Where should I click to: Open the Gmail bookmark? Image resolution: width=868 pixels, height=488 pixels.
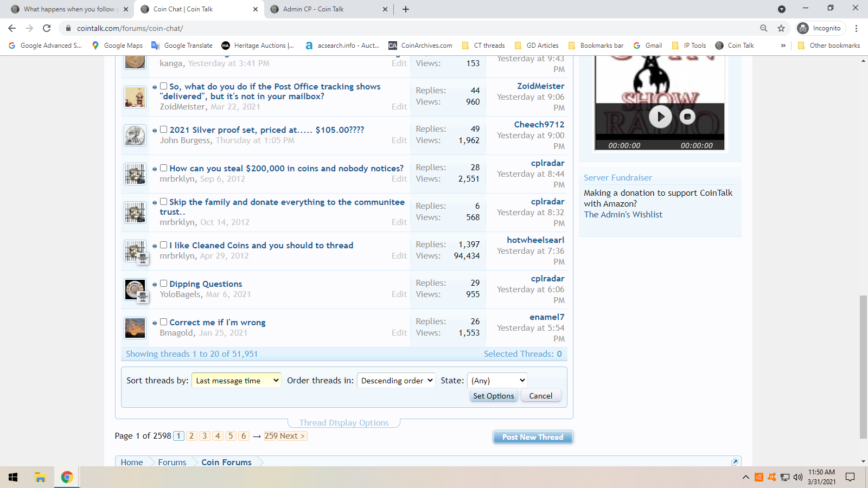[x=648, y=46]
